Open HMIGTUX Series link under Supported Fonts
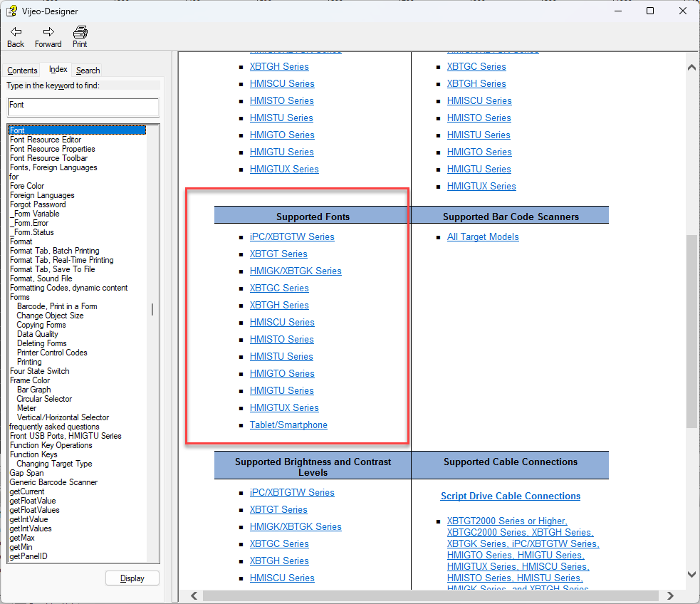Viewport: 700px width, 604px height. click(x=284, y=408)
